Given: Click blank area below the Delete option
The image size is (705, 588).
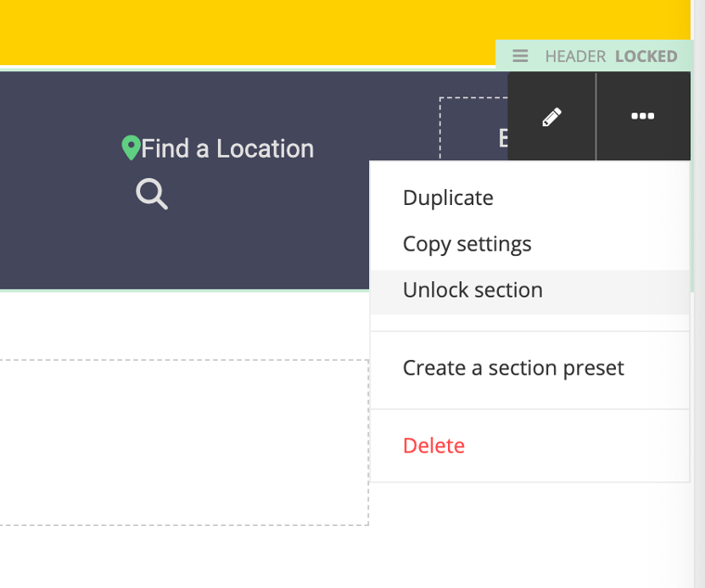Looking at the screenshot, I should [x=529, y=529].
